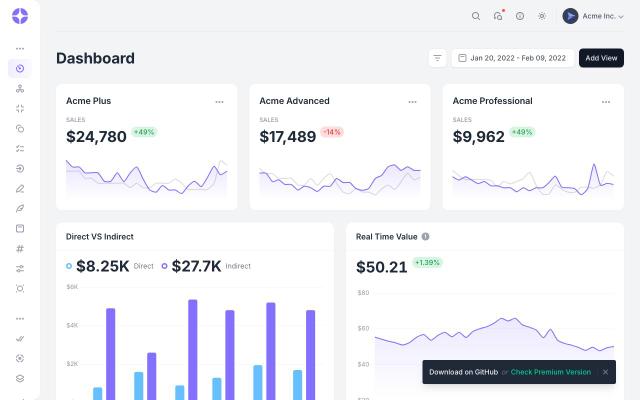Click the $9,962 sales value
Image resolution: width=640 pixels, height=400 pixels.
[478, 137]
